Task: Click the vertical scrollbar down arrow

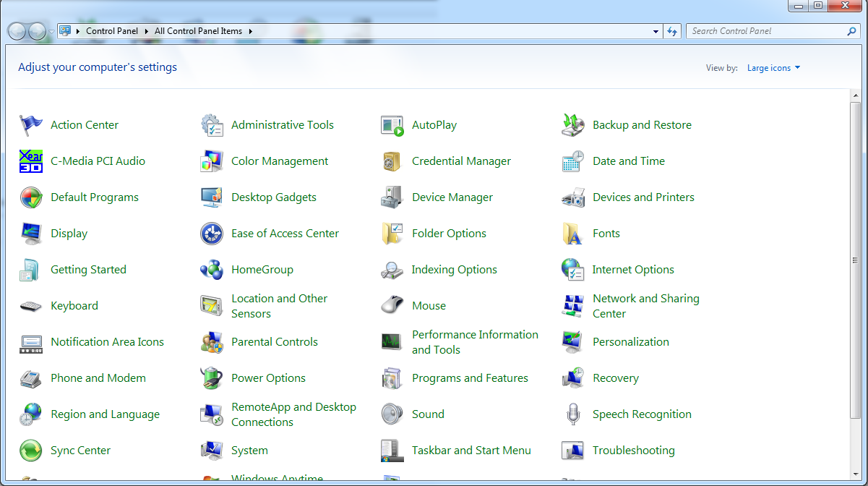Action: [856, 472]
